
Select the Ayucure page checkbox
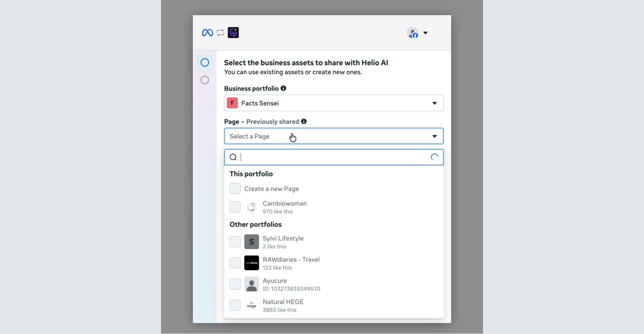pos(235,284)
